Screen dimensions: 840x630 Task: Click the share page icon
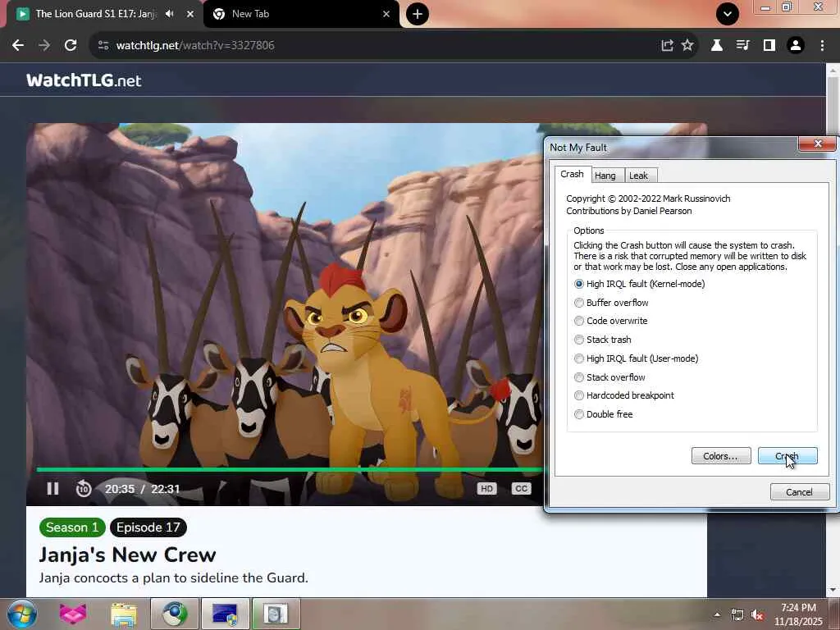click(x=667, y=46)
